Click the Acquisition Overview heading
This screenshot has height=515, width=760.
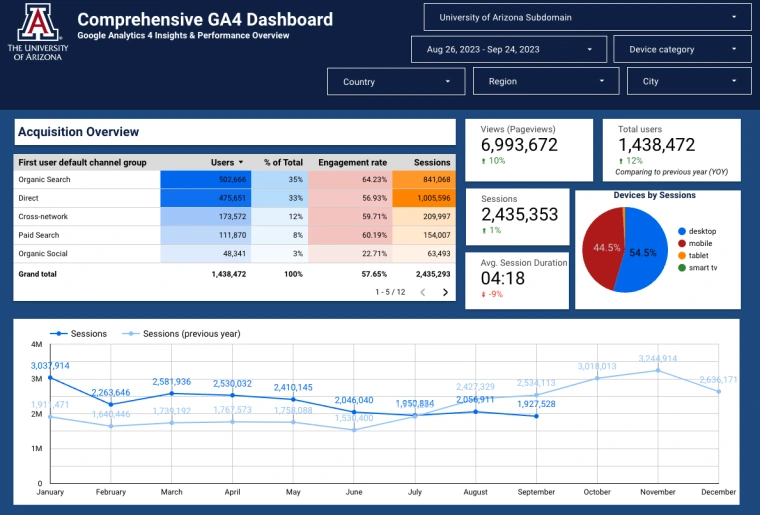[x=79, y=132]
